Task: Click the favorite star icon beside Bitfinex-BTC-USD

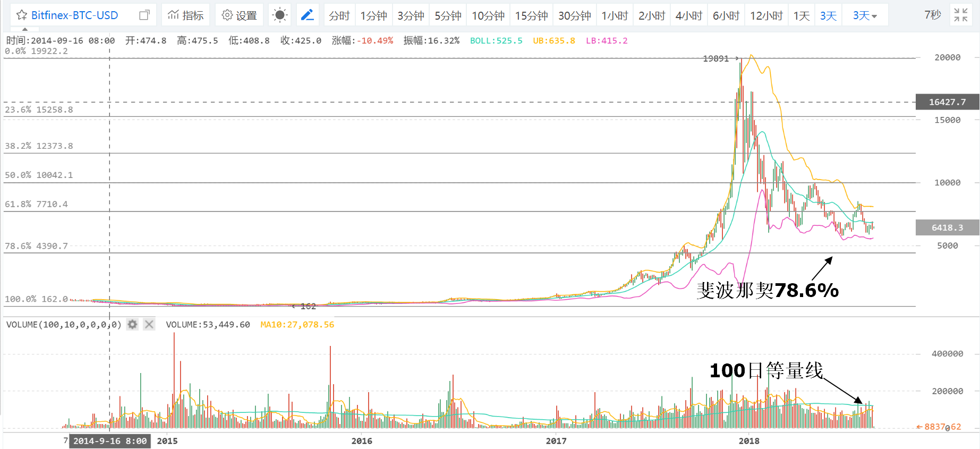Action: pos(22,15)
